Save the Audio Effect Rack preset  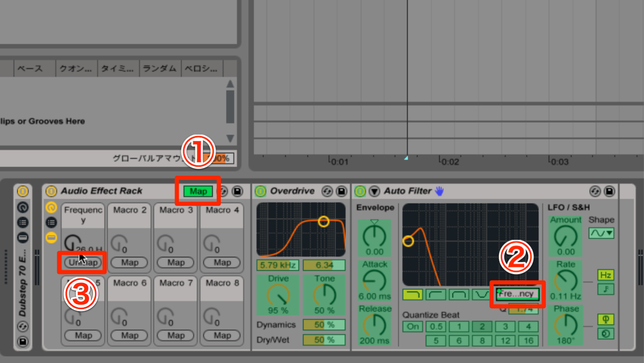coord(237,191)
